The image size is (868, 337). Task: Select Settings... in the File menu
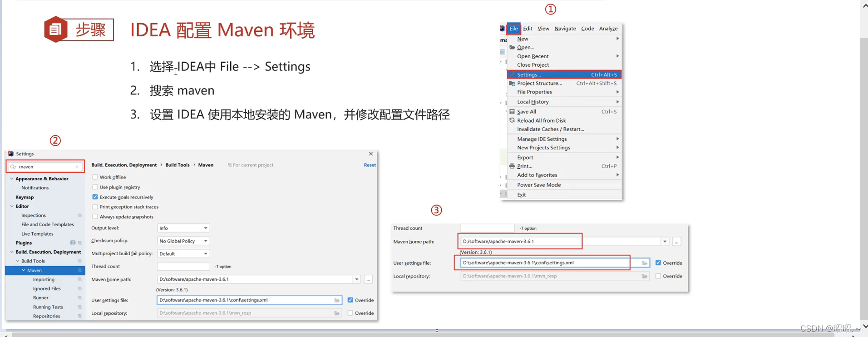pos(564,74)
